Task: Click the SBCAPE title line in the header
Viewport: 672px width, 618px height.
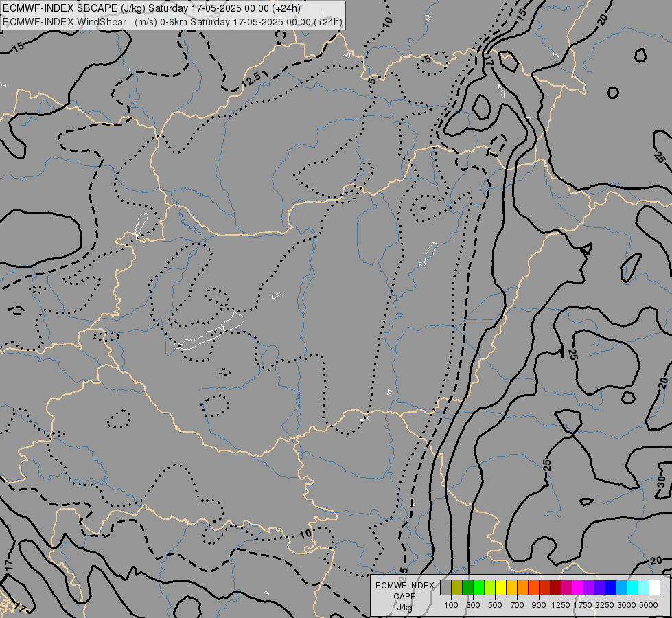Action: tap(151, 8)
